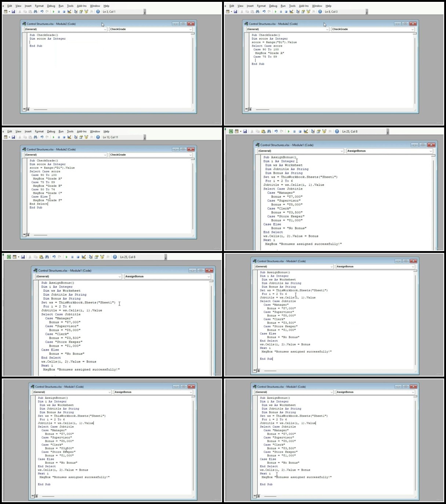
Task: Open Run menu in Ln 8, Col 3 screenshot
Action: coord(283,6)
